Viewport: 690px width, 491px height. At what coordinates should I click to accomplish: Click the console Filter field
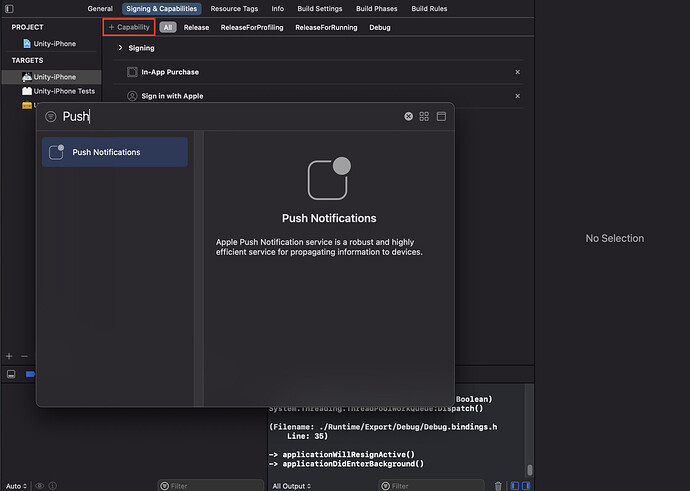pyautogui.click(x=431, y=486)
